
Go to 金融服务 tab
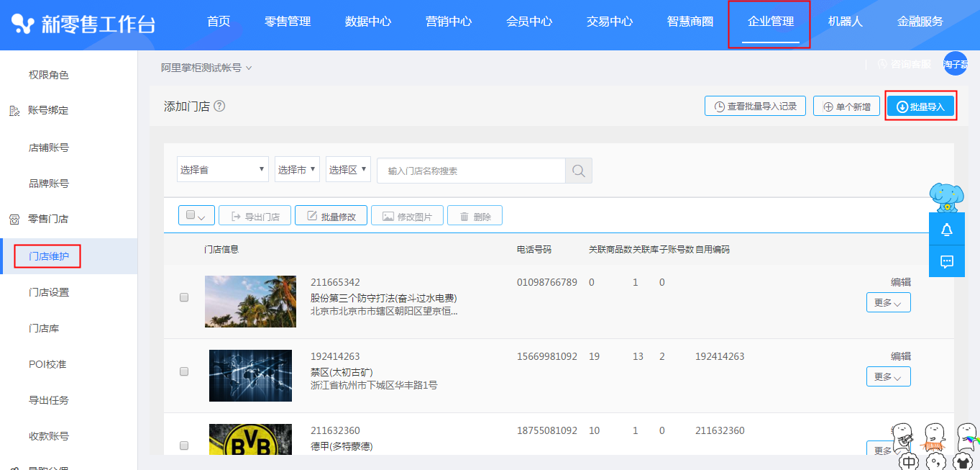[x=920, y=22]
